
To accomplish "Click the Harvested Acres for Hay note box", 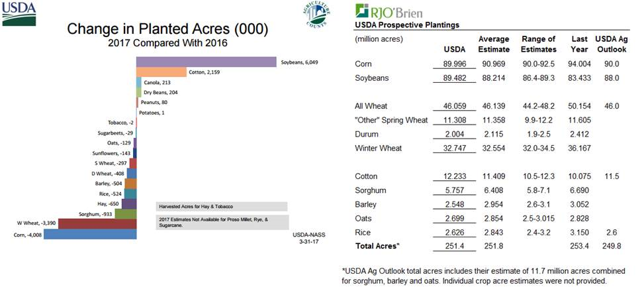I will [221, 206].
